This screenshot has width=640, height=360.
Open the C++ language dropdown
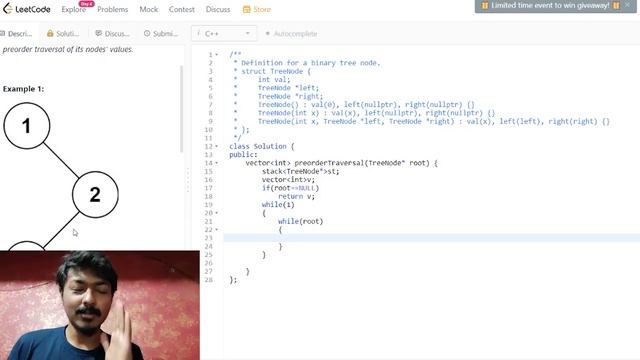pyautogui.click(x=224, y=33)
